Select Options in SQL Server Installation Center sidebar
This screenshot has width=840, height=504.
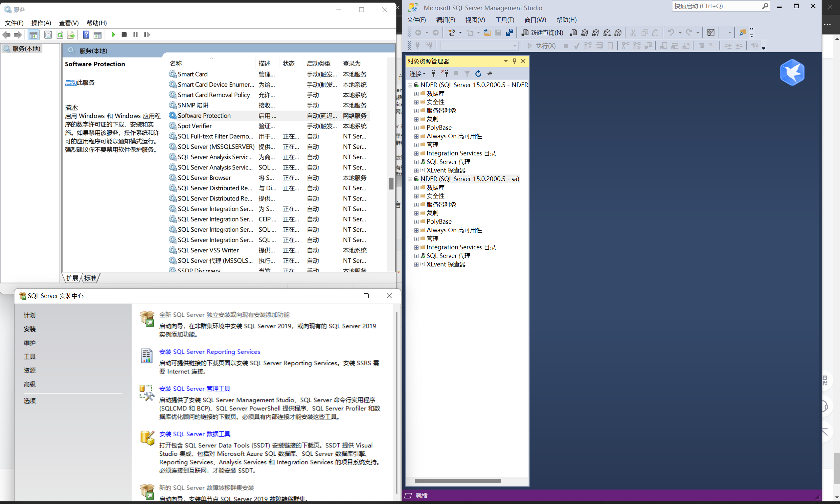point(30,401)
